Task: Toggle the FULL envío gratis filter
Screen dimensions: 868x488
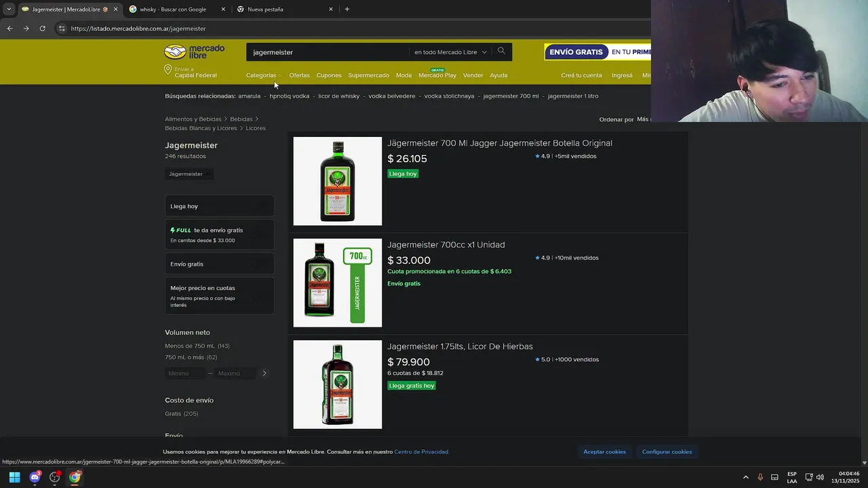Action: click(x=219, y=235)
